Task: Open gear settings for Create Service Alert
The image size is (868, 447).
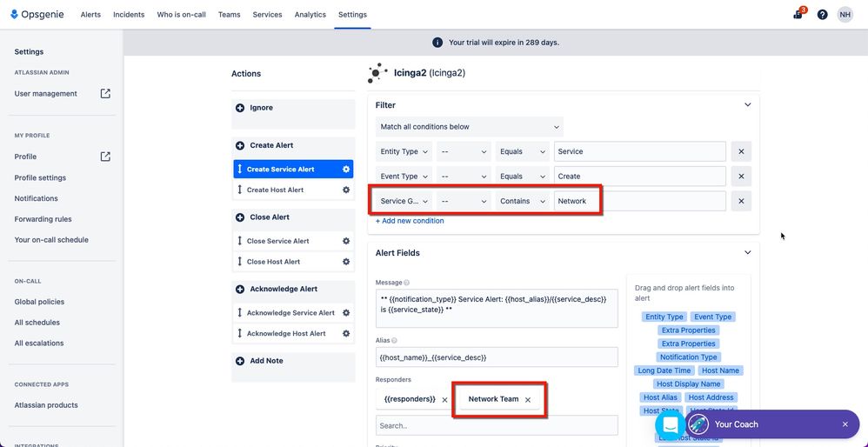Action: point(346,170)
